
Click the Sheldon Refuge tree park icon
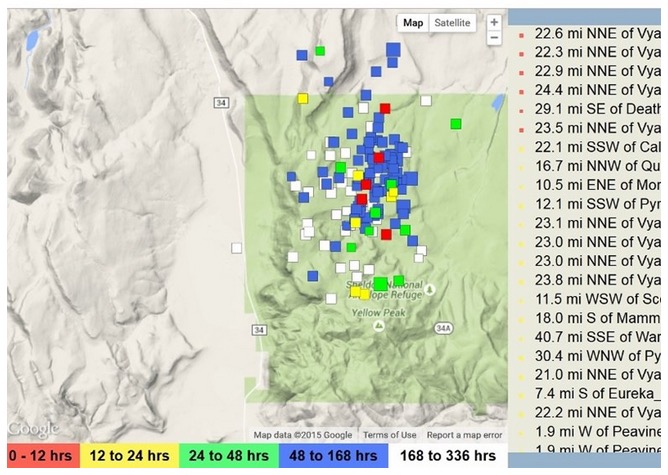430,290
